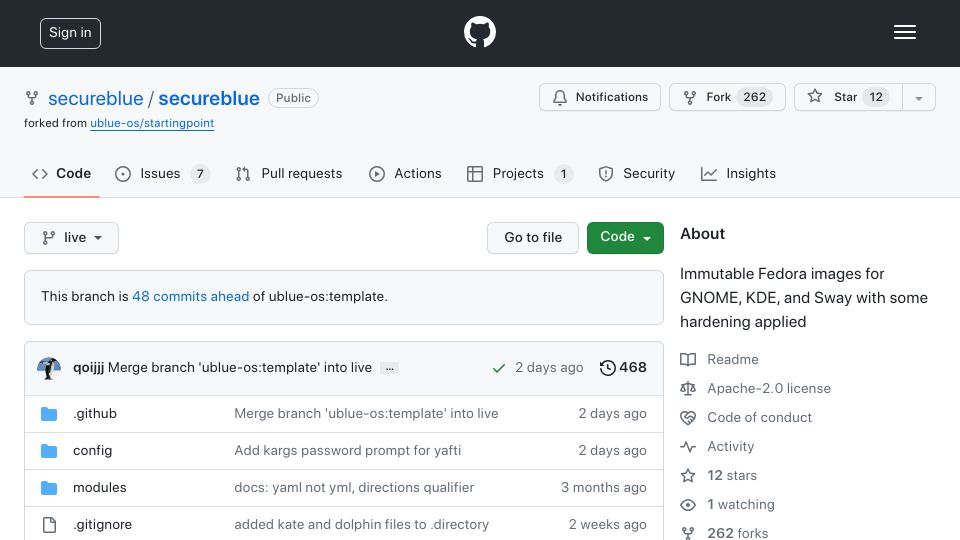Open the Code of conduct link
The image size is (960, 540).
click(759, 418)
